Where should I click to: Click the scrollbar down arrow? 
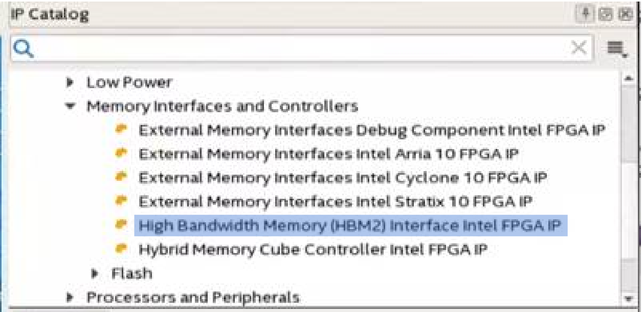pos(630,298)
